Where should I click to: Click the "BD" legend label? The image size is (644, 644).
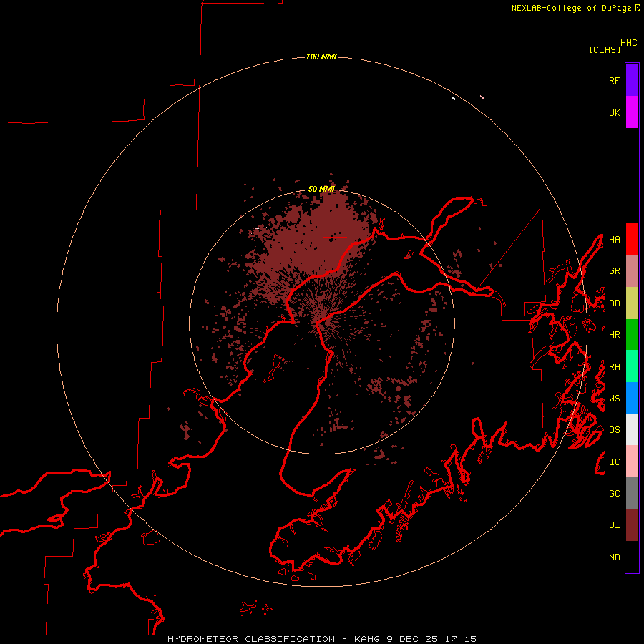click(x=615, y=303)
